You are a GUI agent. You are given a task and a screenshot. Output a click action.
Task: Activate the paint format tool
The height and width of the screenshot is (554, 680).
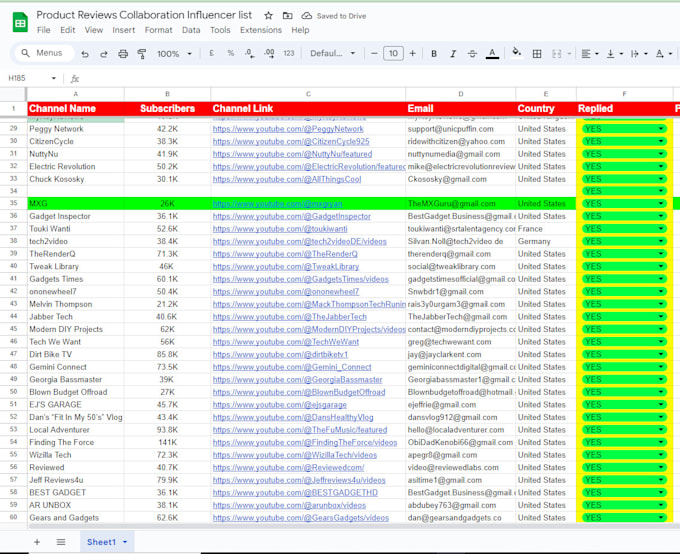142,54
